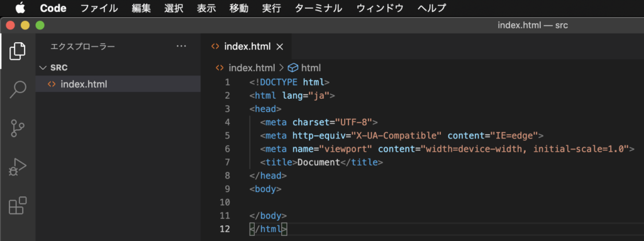Click the html symbol in breadcrumb
644x241 pixels.
point(311,68)
